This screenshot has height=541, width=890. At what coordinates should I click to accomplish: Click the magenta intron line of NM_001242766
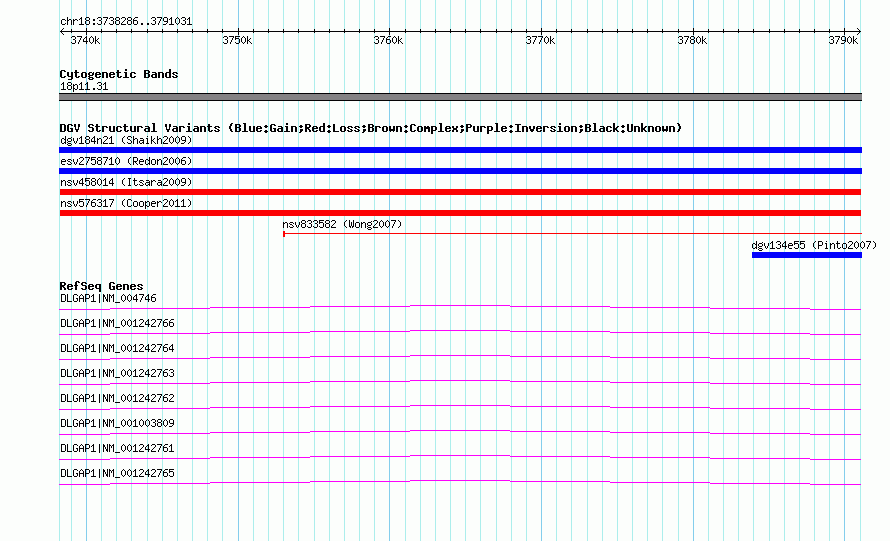coord(460,331)
